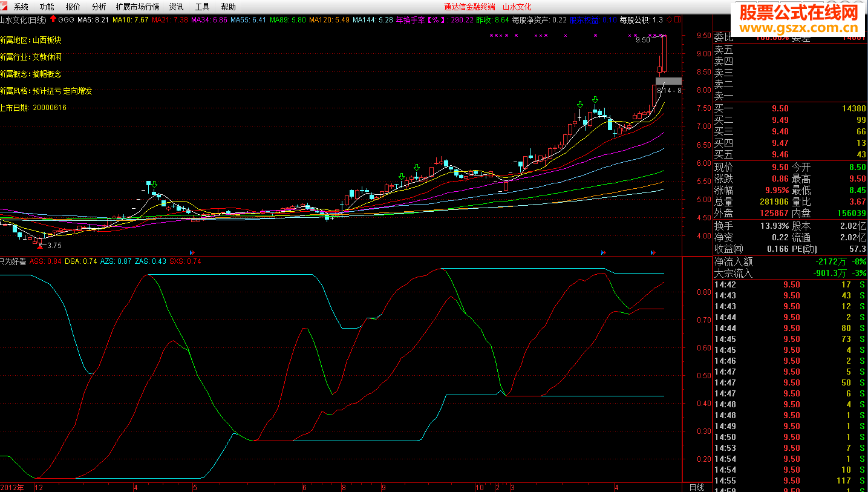Image resolution: width=868 pixels, height=492 pixels.
Task: Click the MA10: 7.67 label
Action: coord(131,20)
